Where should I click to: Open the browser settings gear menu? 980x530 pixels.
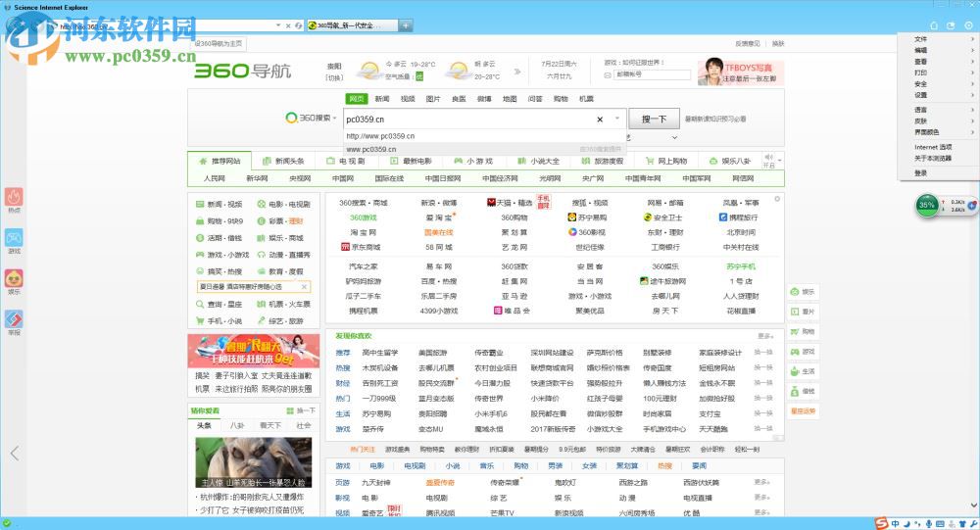tap(968, 25)
